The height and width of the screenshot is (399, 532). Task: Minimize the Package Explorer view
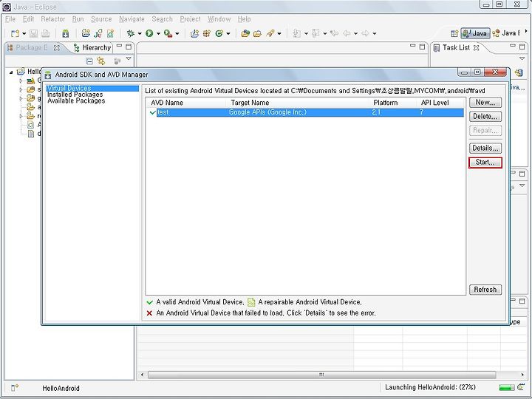119,46
